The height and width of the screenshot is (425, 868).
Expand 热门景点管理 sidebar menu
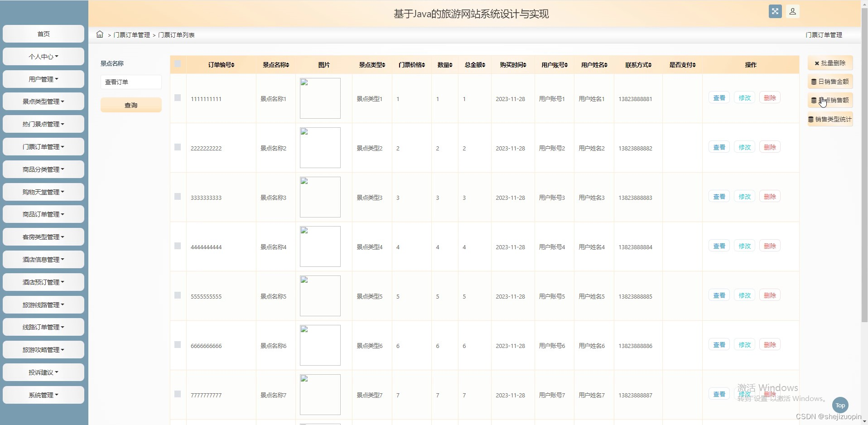43,124
